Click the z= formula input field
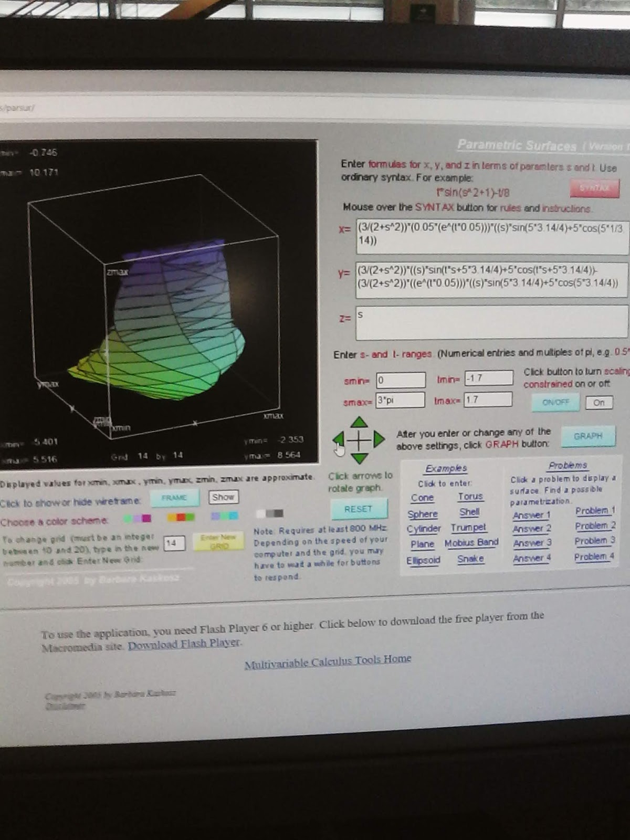 [491, 322]
